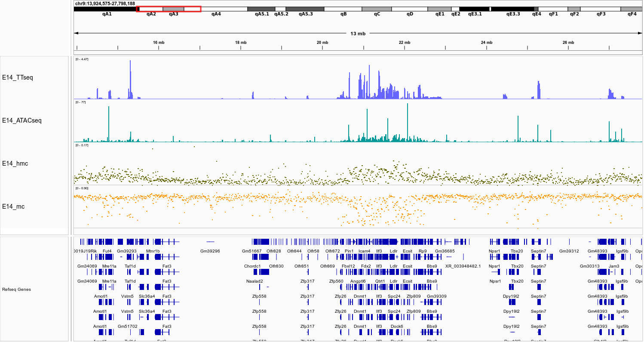
Task: Click the 13 mb span label
Action: [x=358, y=34]
